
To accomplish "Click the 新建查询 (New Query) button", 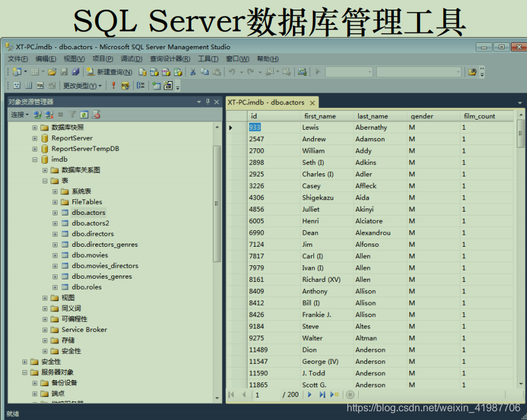I will tap(109, 72).
